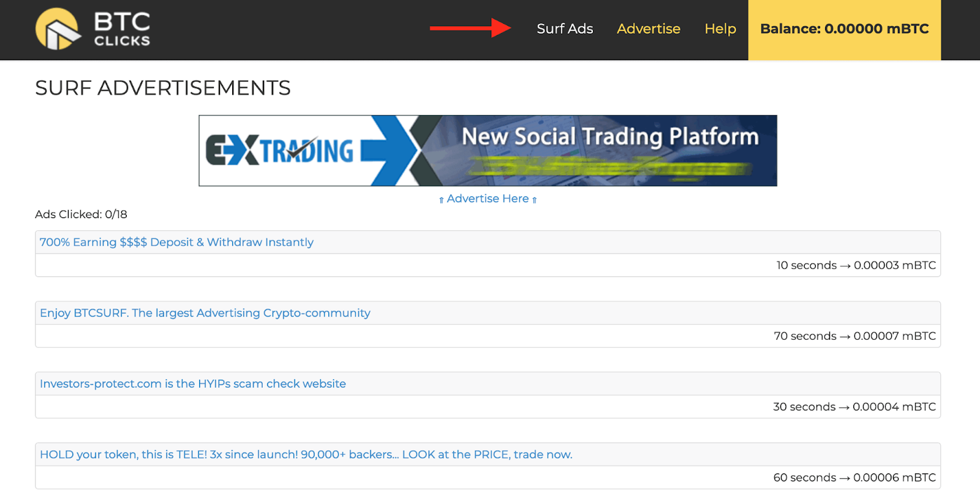Screen dimensions: 980x504
Task: Click the SURF ADVERTISEMENTS heading
Action: [163, 88]
